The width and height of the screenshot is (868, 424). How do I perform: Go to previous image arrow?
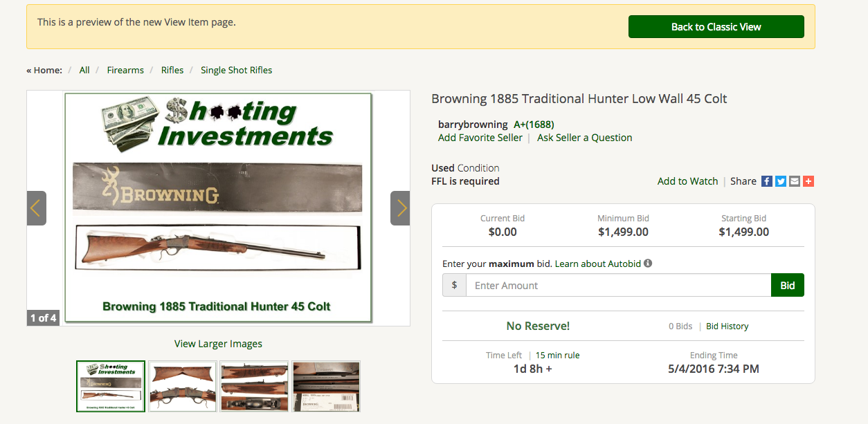pos(37,208)
